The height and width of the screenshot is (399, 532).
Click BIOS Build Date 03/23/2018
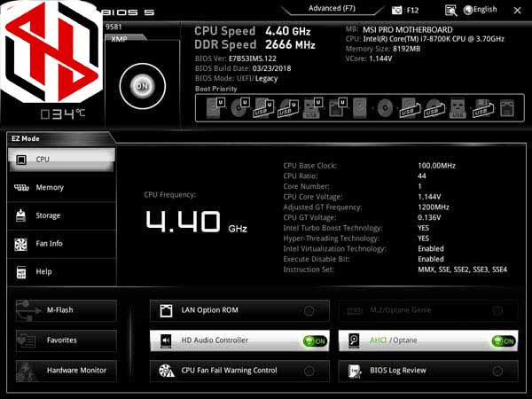click(243, 68)
